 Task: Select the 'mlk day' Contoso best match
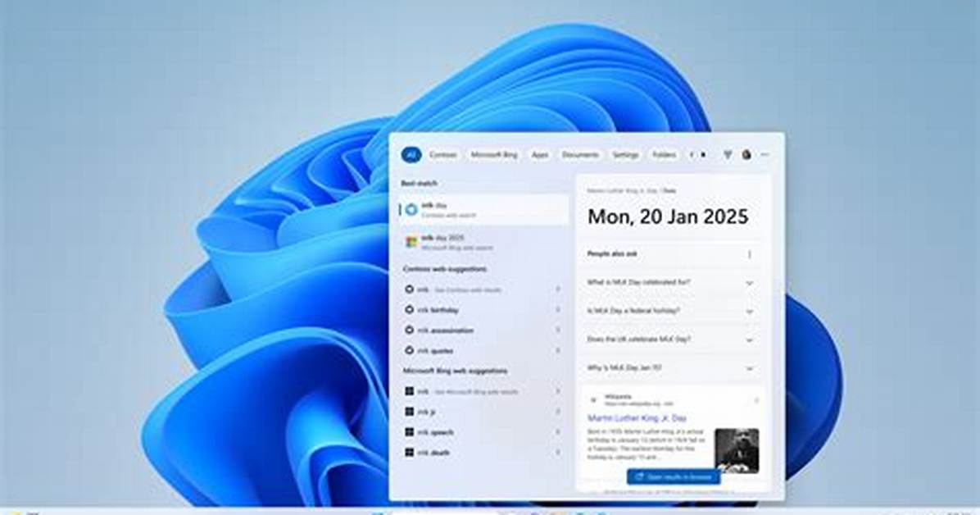(484, 210)
